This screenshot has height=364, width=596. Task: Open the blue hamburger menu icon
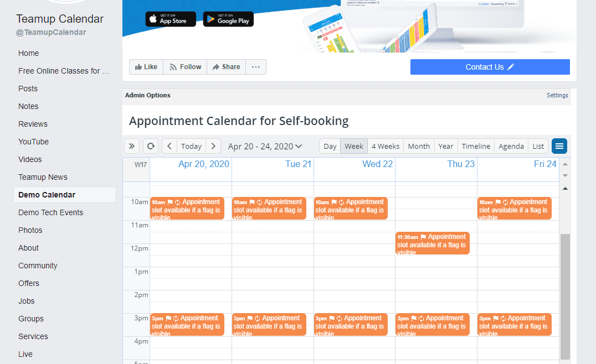tap(559, 146)
